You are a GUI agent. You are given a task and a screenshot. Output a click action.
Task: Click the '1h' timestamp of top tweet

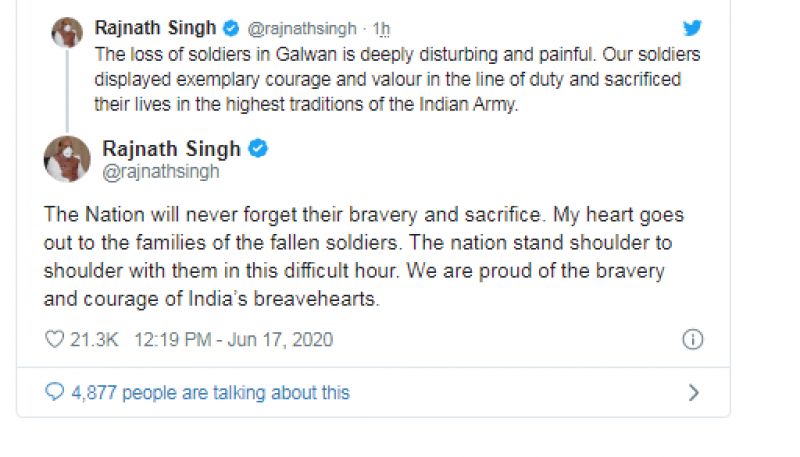381,28
